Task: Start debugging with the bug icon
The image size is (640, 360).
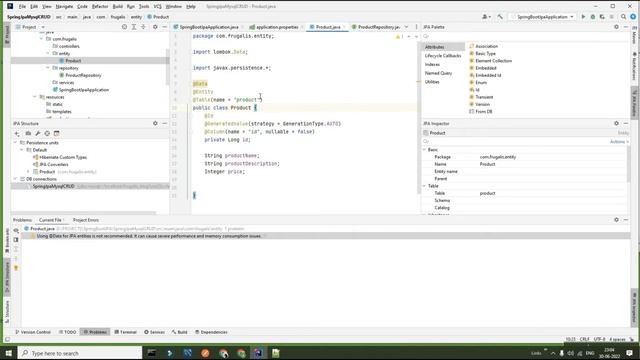Action: pyautogui.click(x=593, y=17)
